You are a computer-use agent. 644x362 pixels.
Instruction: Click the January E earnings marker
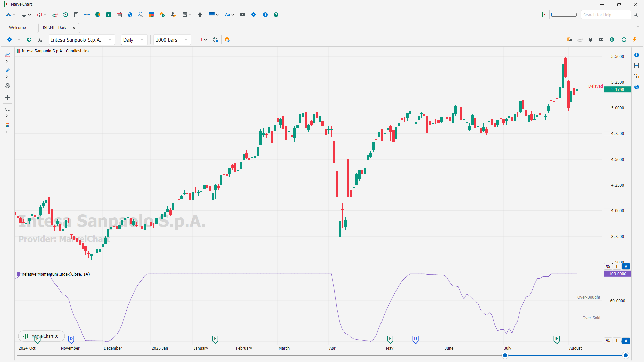point(215,339)
